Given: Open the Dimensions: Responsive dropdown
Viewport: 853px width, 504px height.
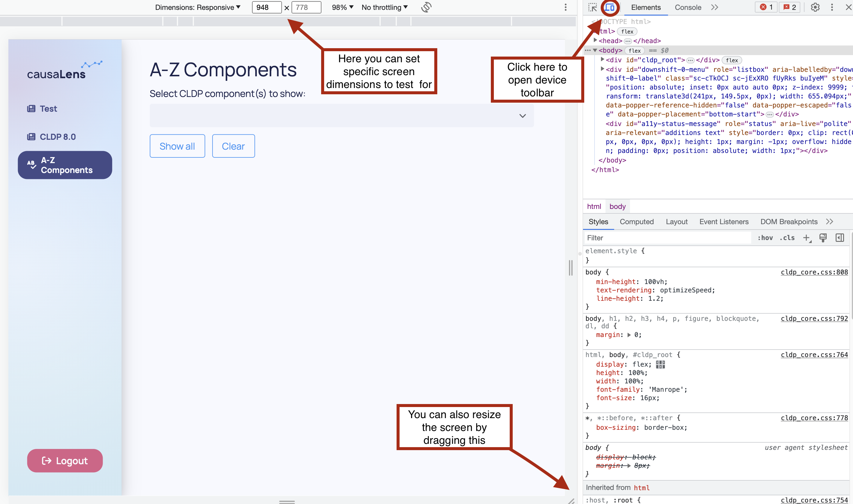Looking at the screenshot, I should pyautogui.click(x=198, y=7).
